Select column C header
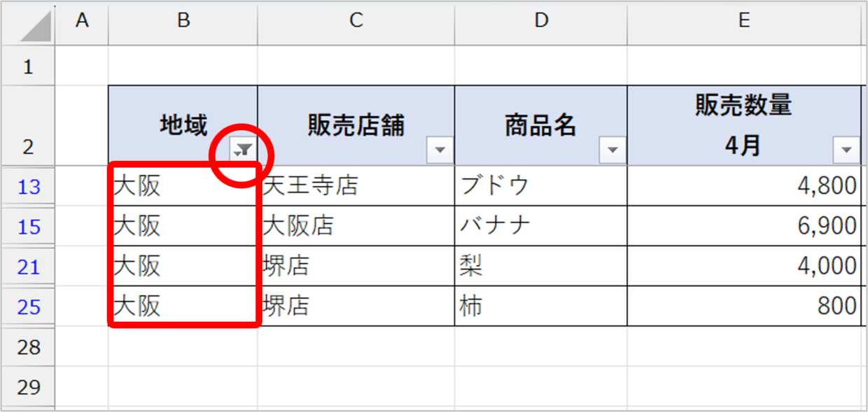Viewport: 868px width, 412px height. 356,22
